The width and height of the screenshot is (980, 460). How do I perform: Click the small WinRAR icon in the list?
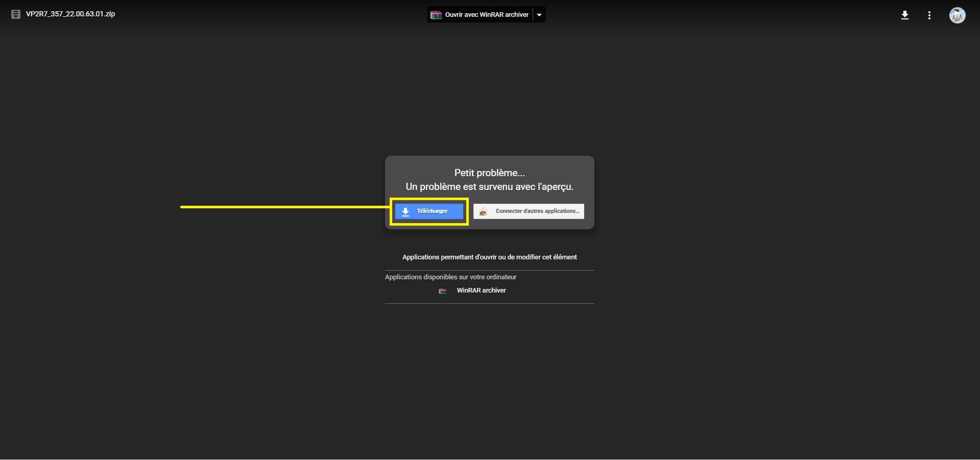coord(443,291)
